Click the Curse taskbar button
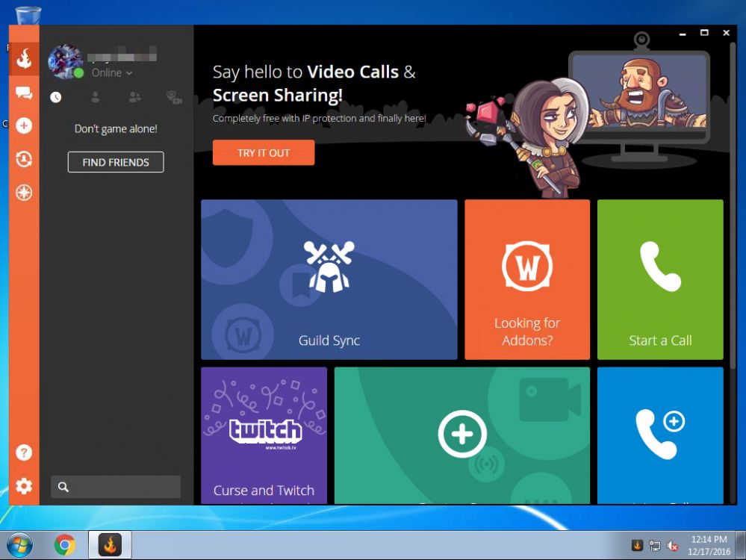746x560 pixels. [110, 545]
